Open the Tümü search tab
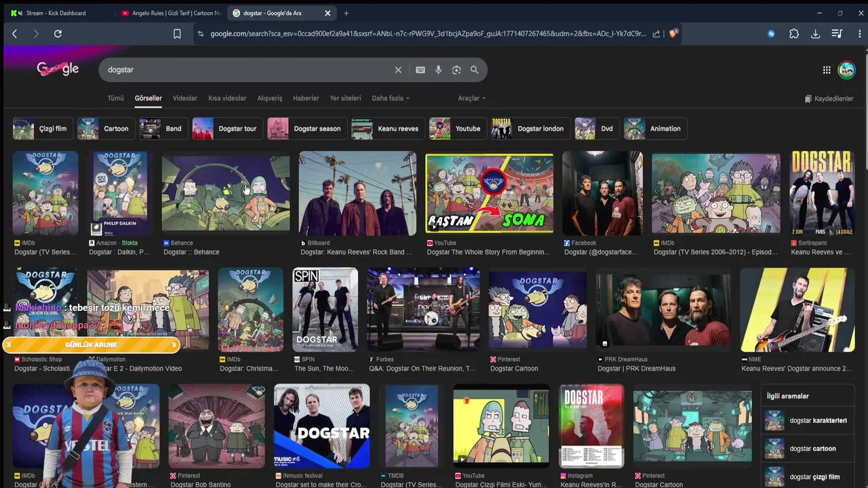 [x=115, y=98]
